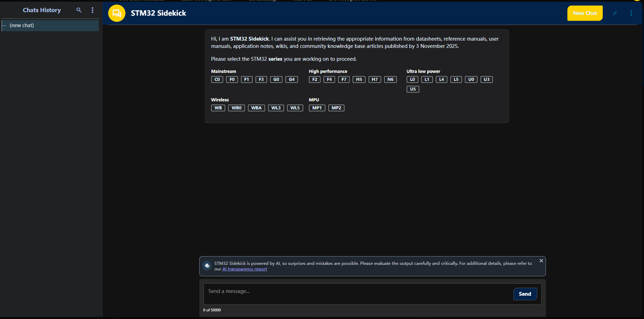The width and height of the screenshot is (644, 319).
Task: Pick the F2 high performance series
Action: pos(315,79)
